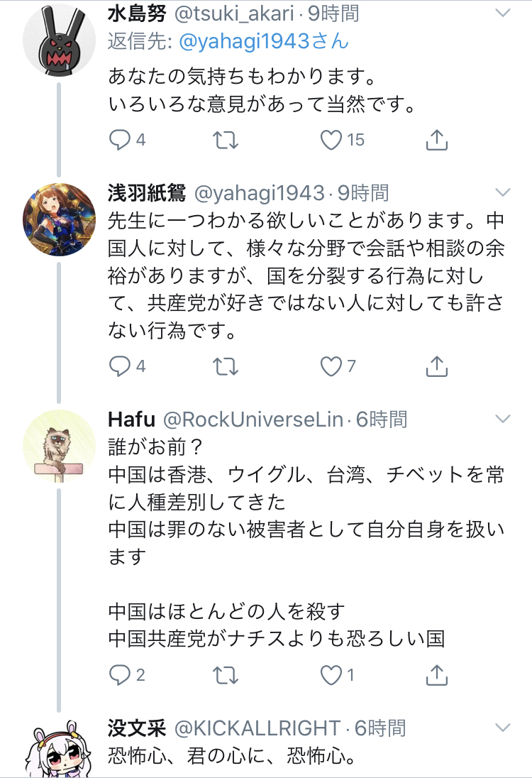Open 浅羽紙鴛's profile picture
Screen dimensions: 532x778
click(x=60, y=219)
